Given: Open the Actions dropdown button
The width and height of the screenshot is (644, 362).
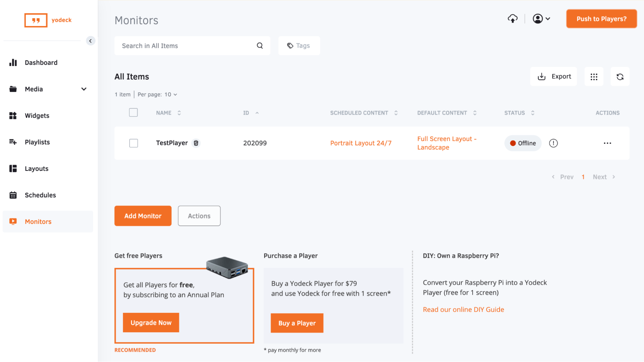Looking at the screenshot, I should pyautogui.click(x=199, y=216).
